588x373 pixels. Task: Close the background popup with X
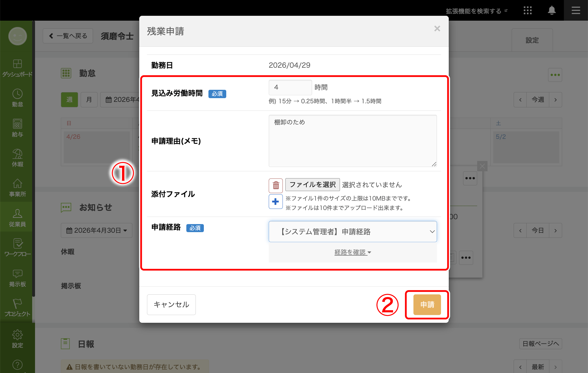(x=482, y=166)
